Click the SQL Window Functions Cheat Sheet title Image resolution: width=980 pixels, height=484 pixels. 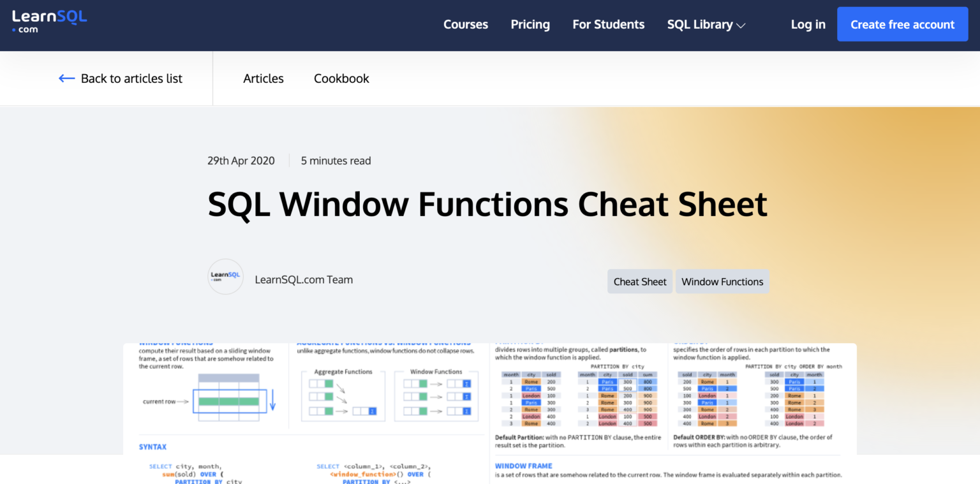487,204
